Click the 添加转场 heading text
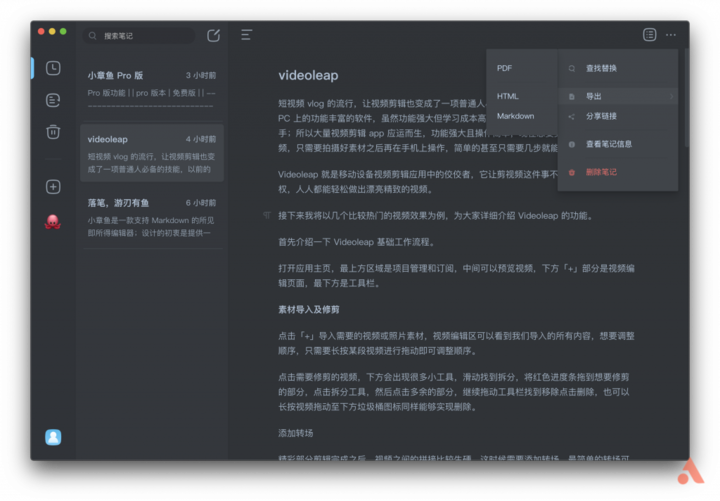Viewport: 720px width, 501px height. click(x=295, y=433)
